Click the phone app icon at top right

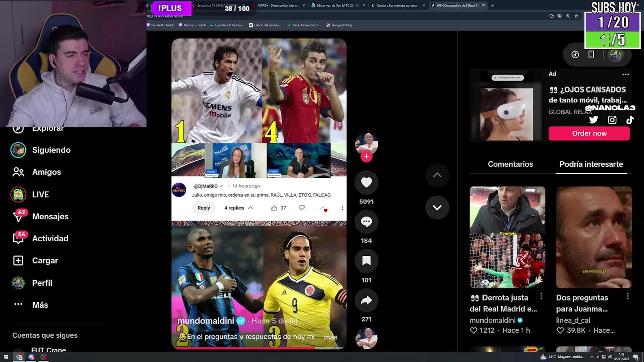[591, 55]
